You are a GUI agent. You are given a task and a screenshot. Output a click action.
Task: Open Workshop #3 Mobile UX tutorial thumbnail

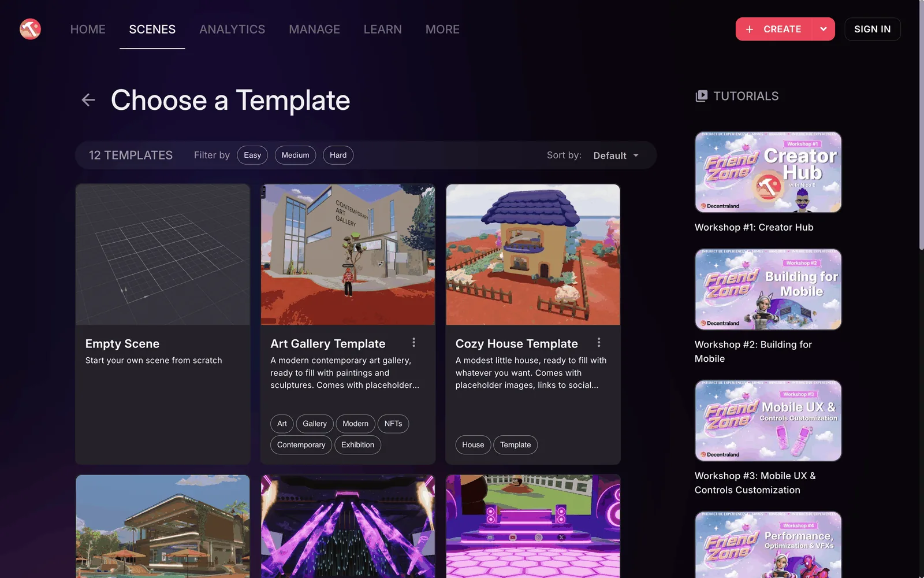click(768, 421)
